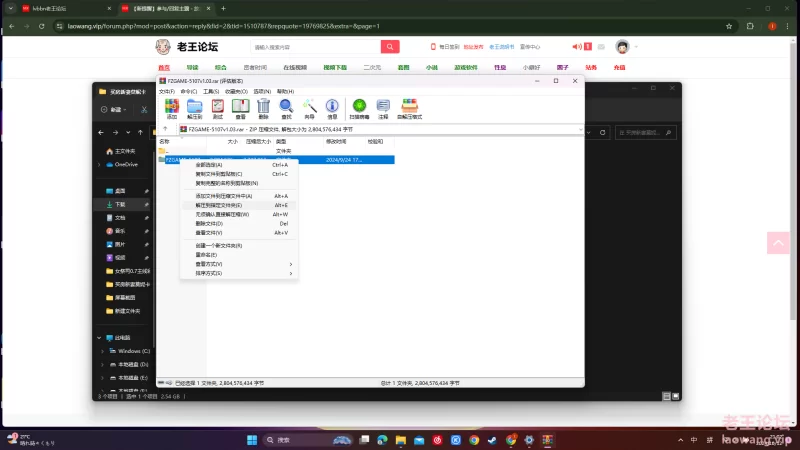Open the Options (选项) menu in WinRAR
The image size is (800, 450).
coord(262,91)
